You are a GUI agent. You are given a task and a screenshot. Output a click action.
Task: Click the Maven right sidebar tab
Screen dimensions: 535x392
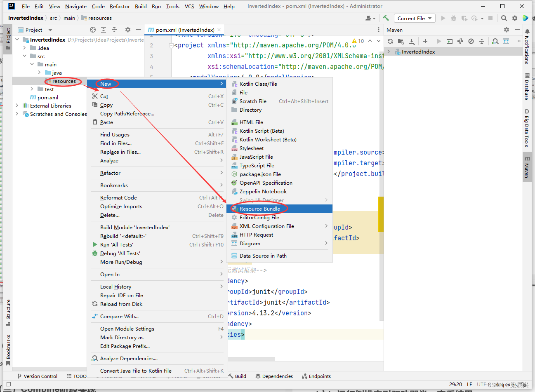click(527, 167)
